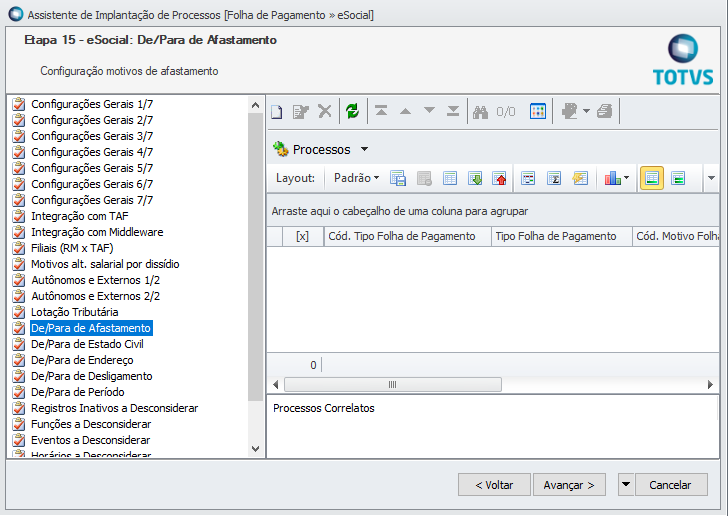Click the [x] selection column header
The image size is (728, 516).
click(302, 236)
